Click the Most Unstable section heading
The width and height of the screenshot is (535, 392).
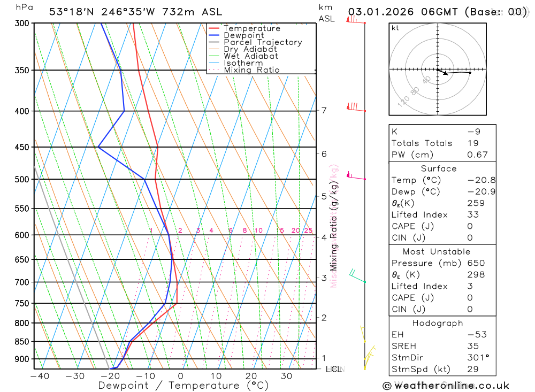(437, 252)
